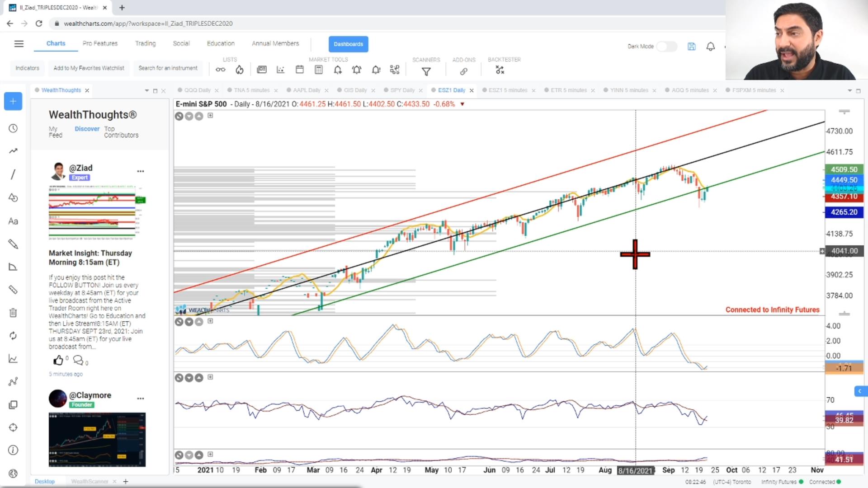Like Ziad's Market Insight post
This screenshot has height=488, width=868.
point(58,360)
